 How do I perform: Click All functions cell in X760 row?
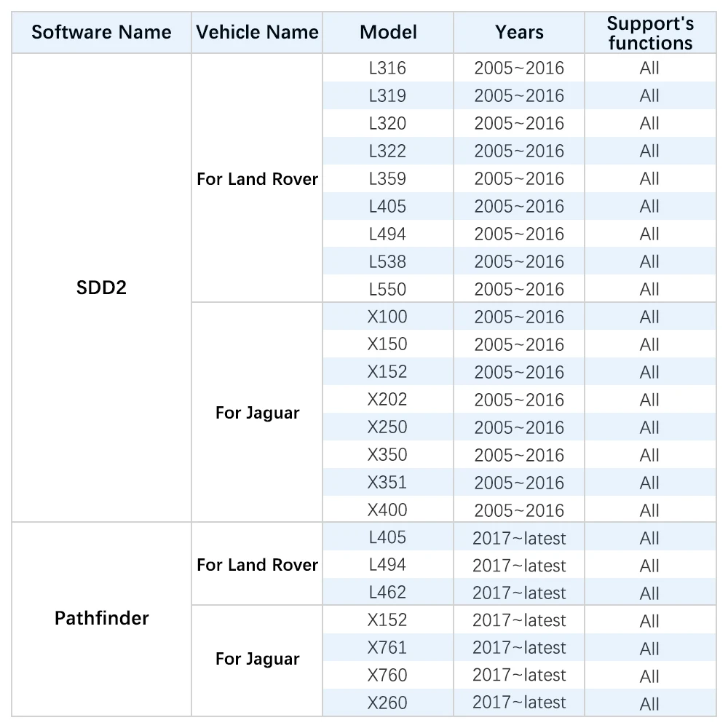pyautogui.click(x=650, y=675)
